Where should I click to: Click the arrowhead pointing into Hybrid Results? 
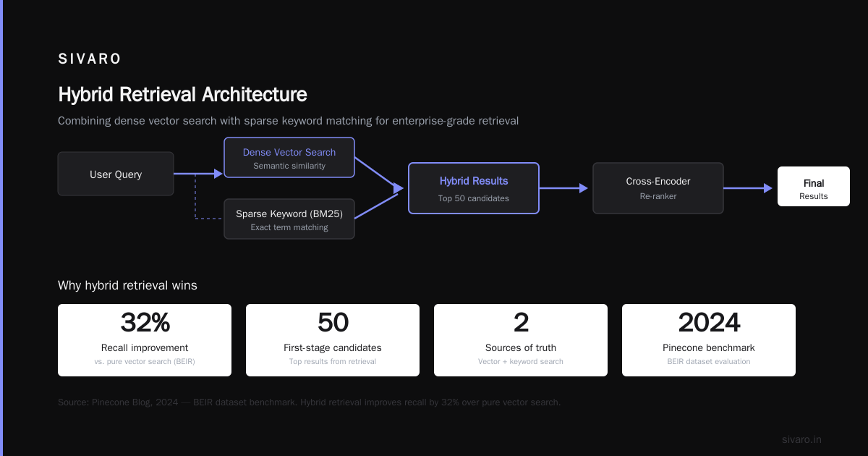[399, 188]
